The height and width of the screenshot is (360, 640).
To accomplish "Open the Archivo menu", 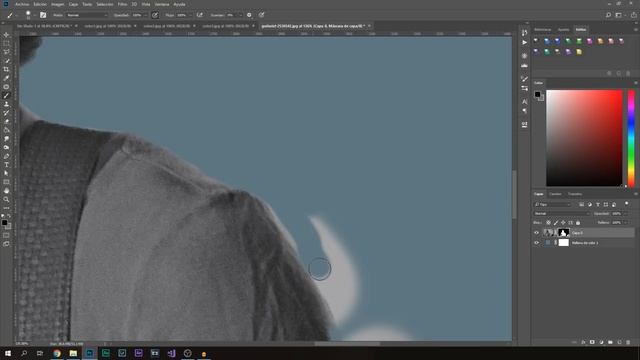I will [22, 4].
